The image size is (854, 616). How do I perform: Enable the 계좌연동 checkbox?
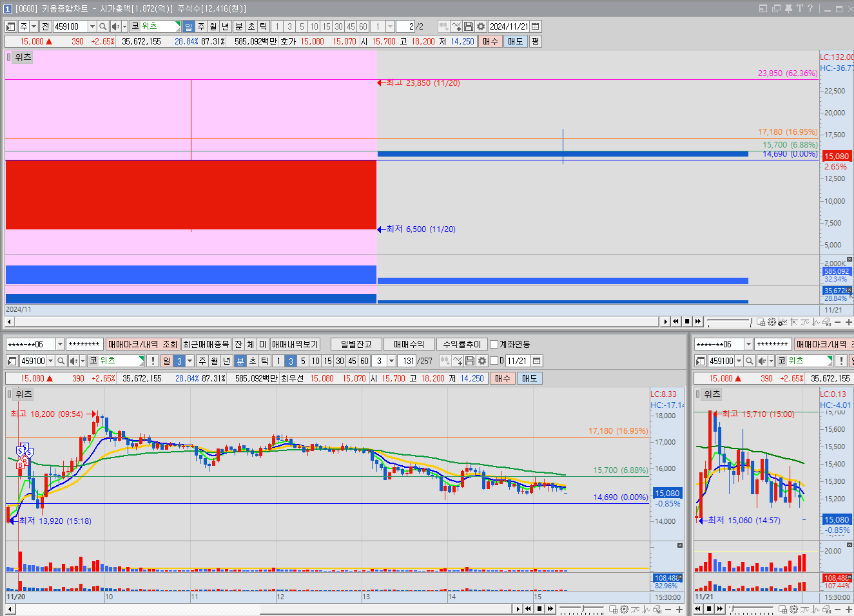click(494, 344)
